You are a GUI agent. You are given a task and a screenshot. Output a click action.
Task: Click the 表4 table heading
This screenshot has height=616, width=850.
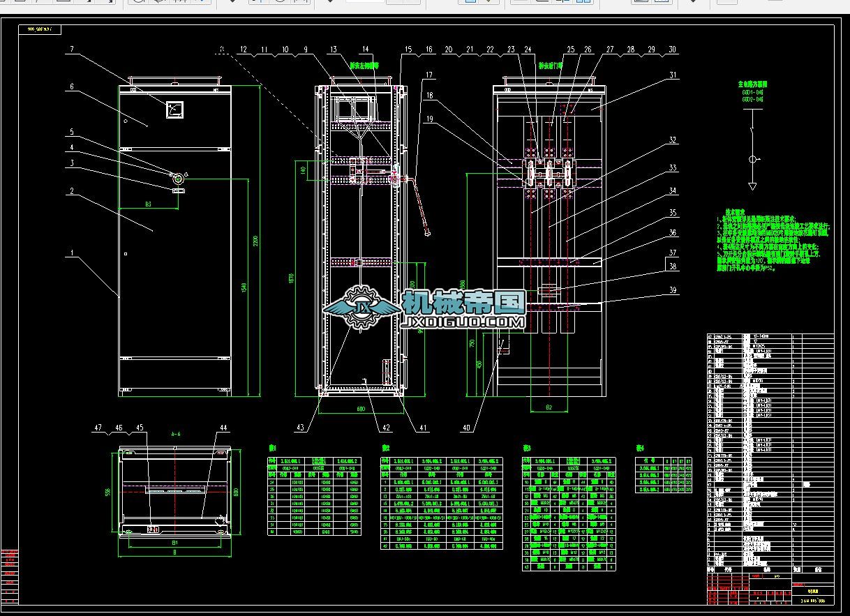[640, 448]
